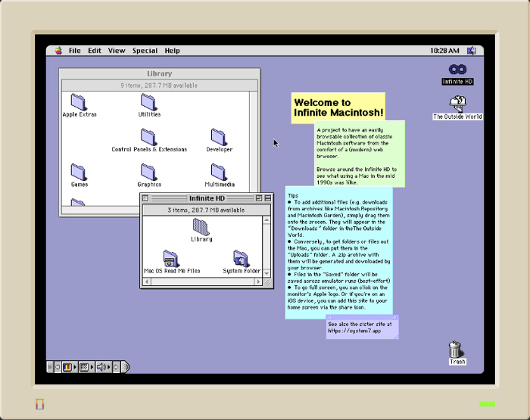This screenshot has width=530, height=420.
Task: Open the Help menu
Action: point(172,51)
